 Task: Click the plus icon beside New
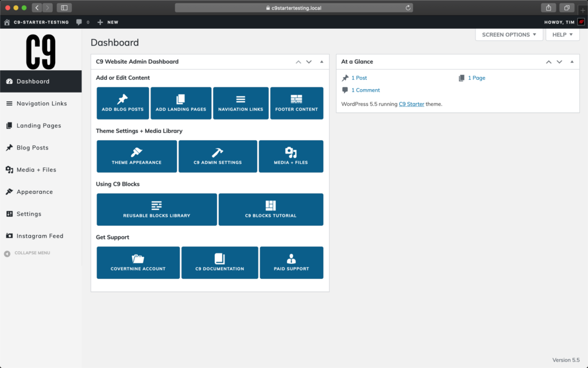(x=100, y=22)
